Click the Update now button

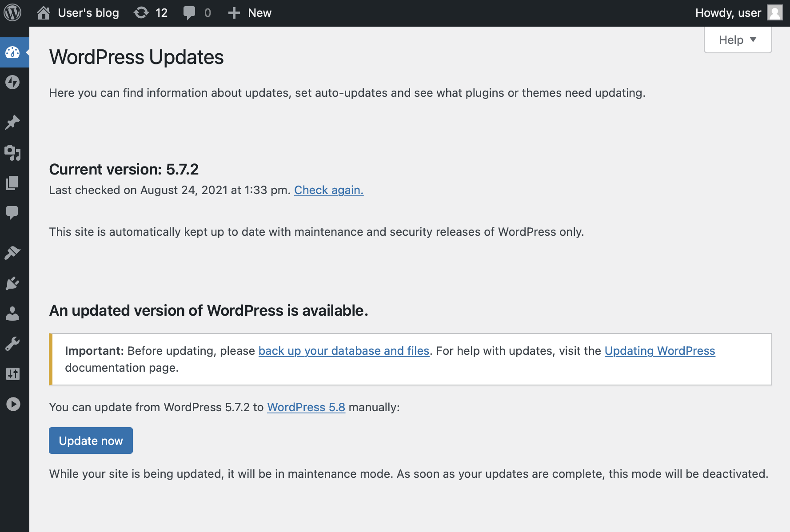[90, 440]
